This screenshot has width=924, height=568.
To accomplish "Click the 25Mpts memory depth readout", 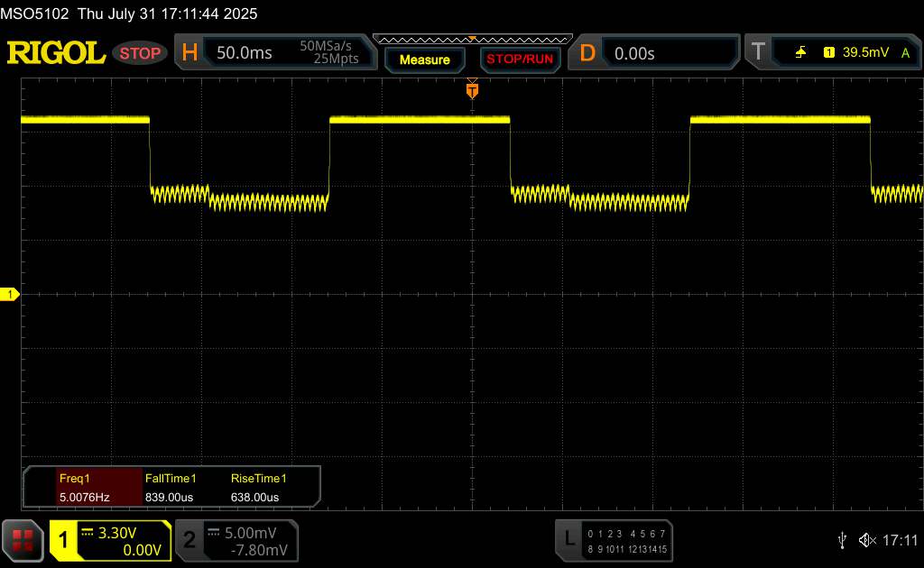I will (336, 59).
